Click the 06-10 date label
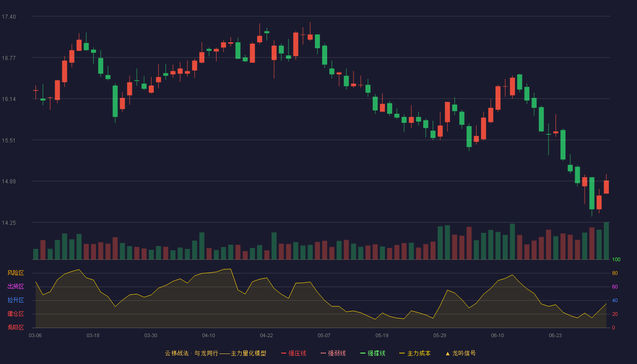Image resolution: width=637 pixels, height=364 pixels. (x=497, y=335)
